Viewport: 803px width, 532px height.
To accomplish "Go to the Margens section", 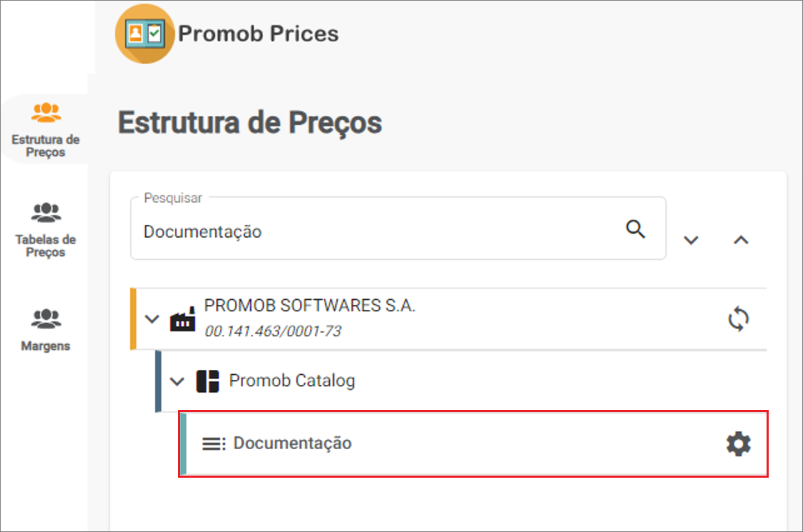I will click(x=46, y=330).
